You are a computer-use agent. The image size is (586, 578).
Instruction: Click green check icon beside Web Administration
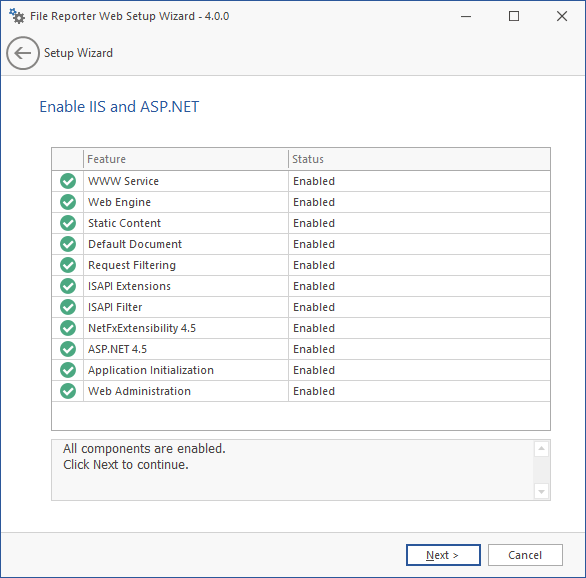(x=68, y=391)
